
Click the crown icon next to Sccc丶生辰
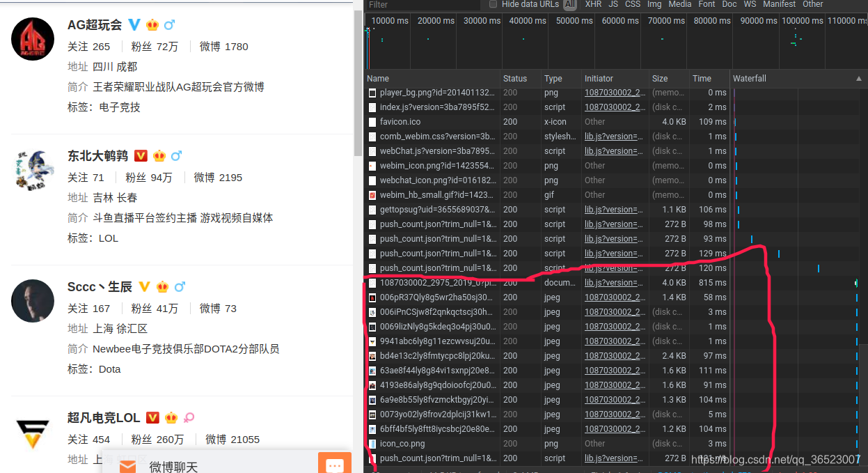click(x=163, y=286)
